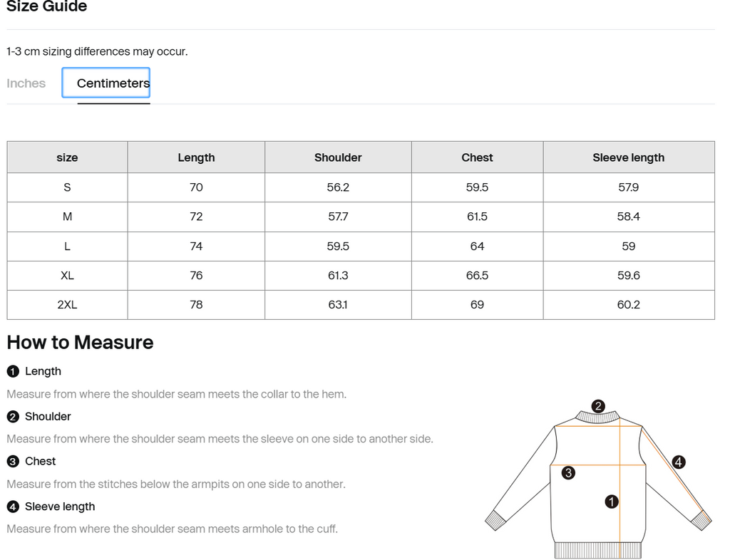This screenshot has height=560, width=730.
Task: Click the number 4 Sleeve length bullet icon
Action: (x=13, y=507)
